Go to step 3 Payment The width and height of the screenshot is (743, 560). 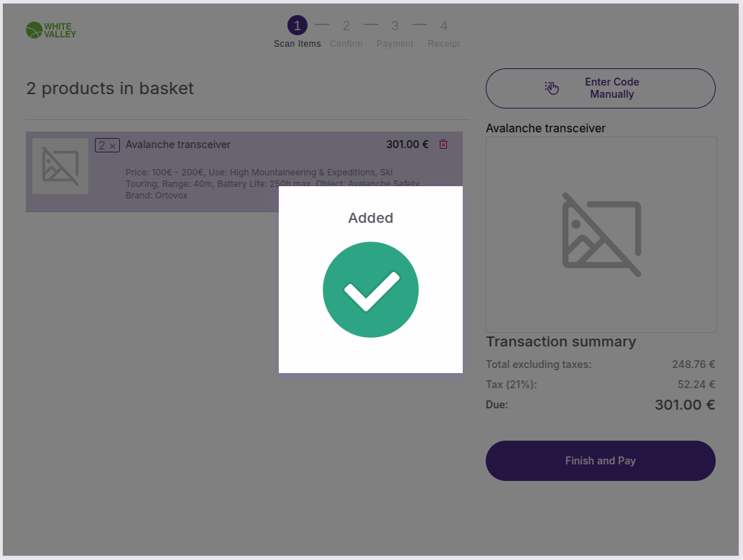394,26
